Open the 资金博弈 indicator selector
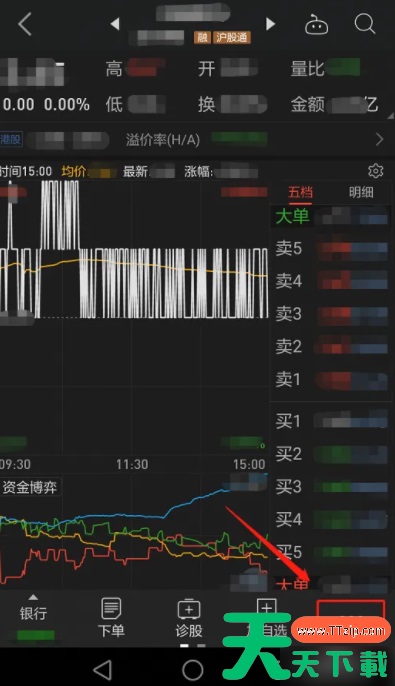Screen dimensions: 395x686 tap(30, 487)
